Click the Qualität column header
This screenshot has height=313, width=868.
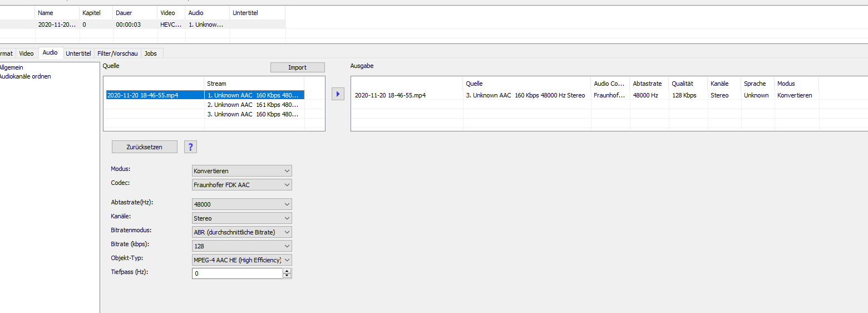pyautogui.click(x=688, y=84)
